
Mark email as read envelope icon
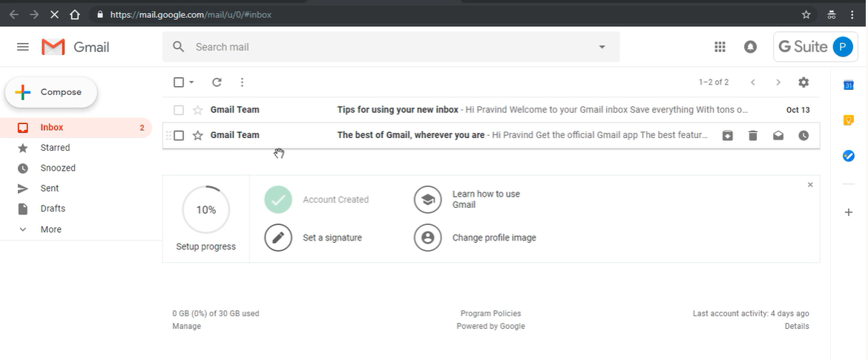click(778, 136)
